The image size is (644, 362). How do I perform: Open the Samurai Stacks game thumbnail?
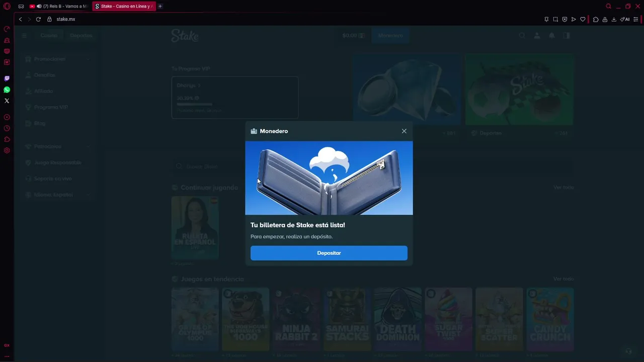click(347, 319)
